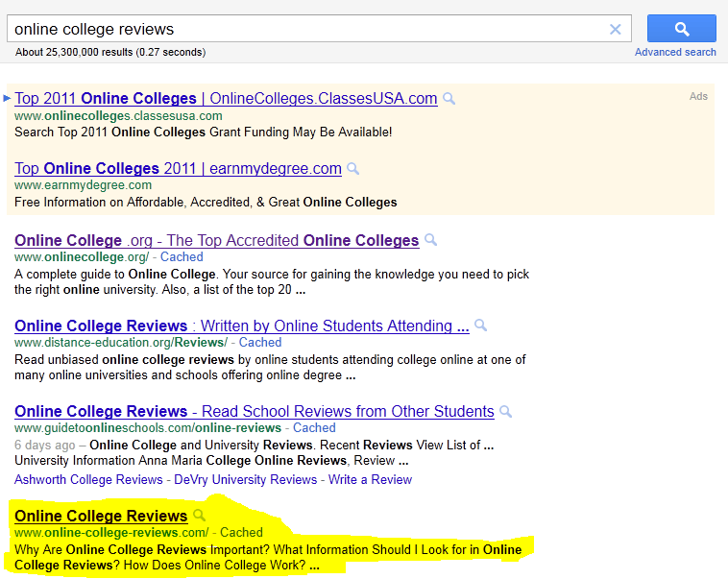Preview the OnlineColleges.ClassesUSA.com ad result

click(449, 99)
